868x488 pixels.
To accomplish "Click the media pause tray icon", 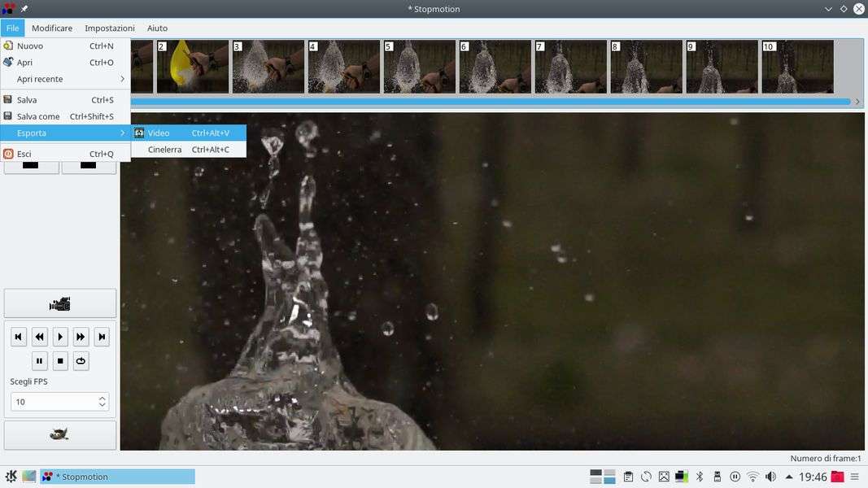I will (735, 477).
